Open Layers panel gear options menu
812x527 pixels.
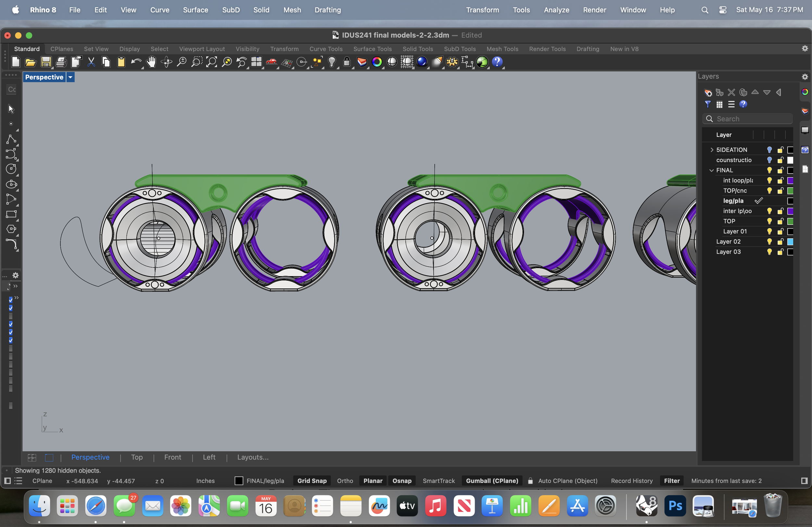click(805, 77)
